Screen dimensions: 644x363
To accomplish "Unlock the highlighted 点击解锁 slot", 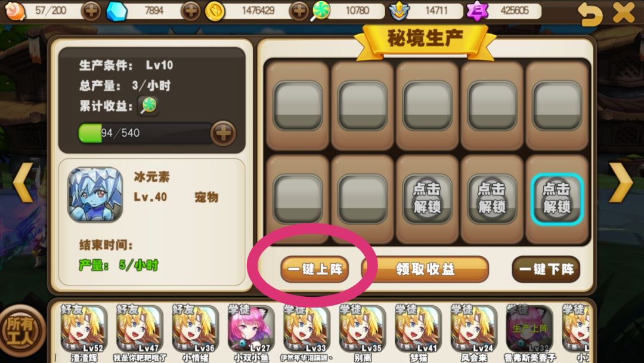I will [556, 199].
